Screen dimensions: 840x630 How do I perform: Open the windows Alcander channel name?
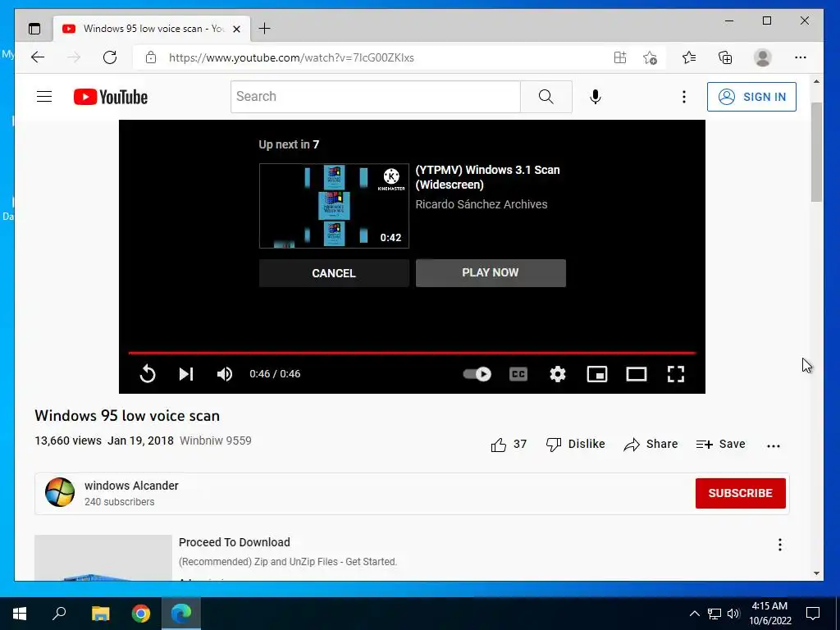pos(131,486)
